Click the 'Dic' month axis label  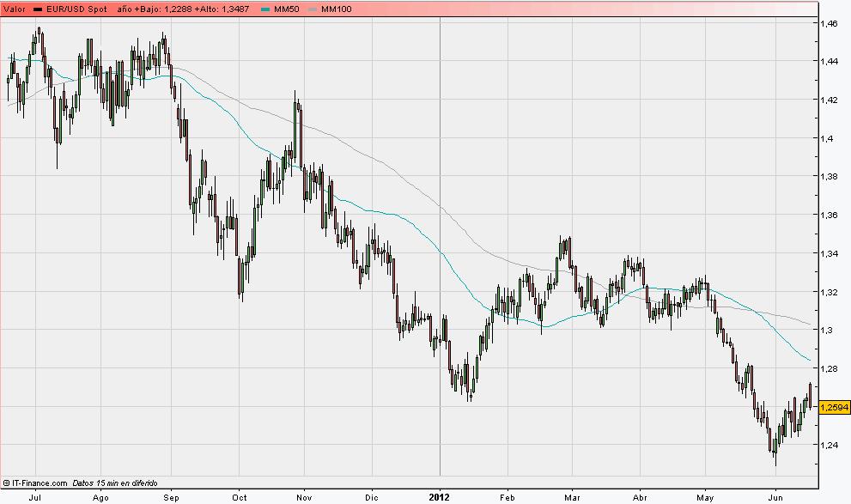point(372,497)
